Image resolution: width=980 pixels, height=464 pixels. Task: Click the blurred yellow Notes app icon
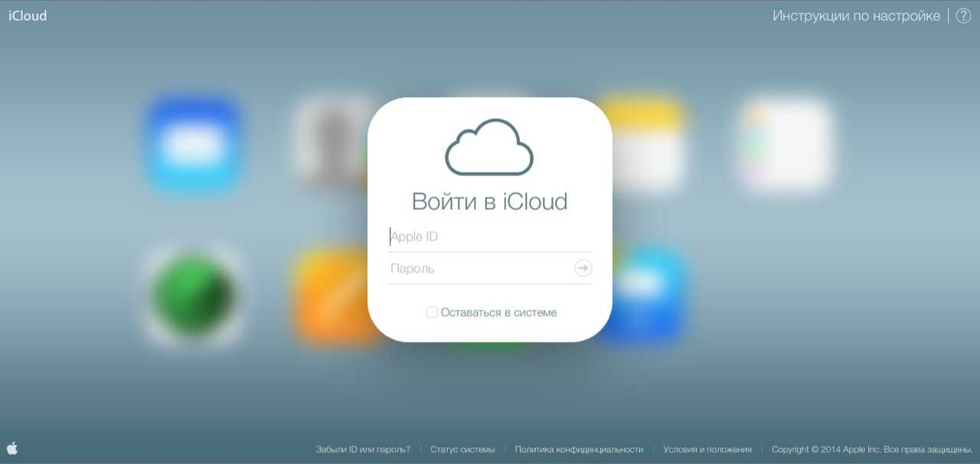[x=642, y=144]
